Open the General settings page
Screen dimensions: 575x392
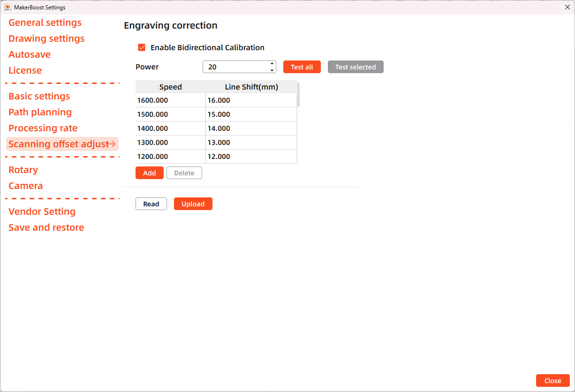click(x=45, y=23)
